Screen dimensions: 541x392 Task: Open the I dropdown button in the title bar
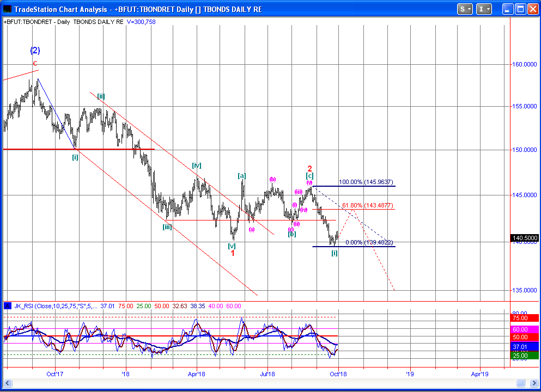click(484, 9)
